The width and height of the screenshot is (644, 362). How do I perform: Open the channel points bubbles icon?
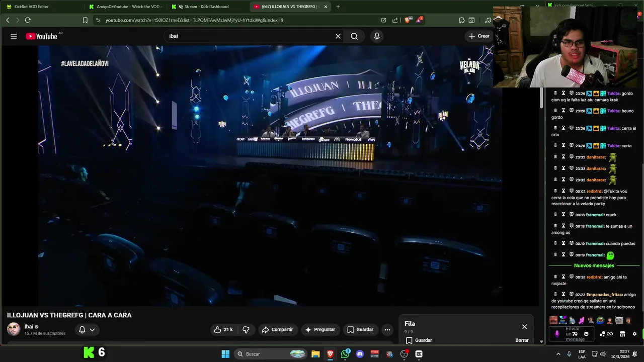pos(602,334)
